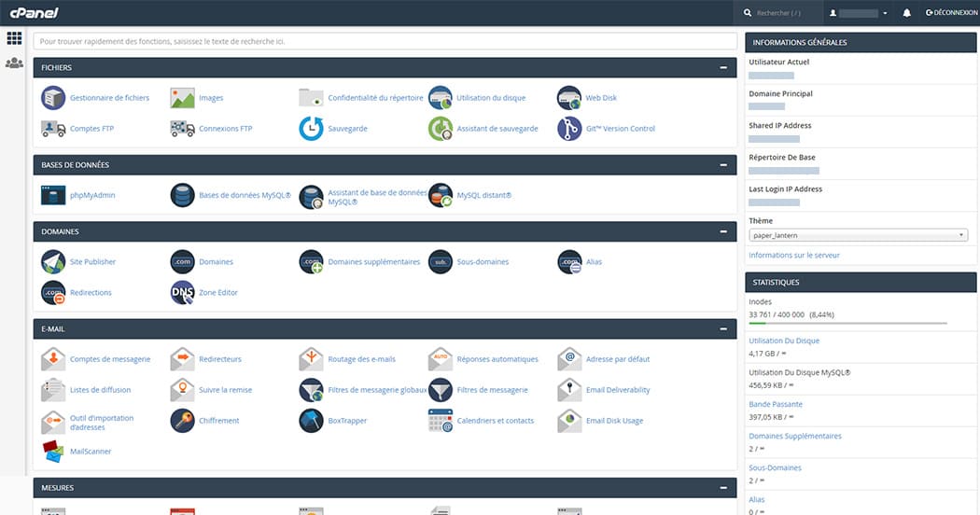This screenshot has height=515, width=980.
Task: Click the notifications bell icon
Action: point(906,13)
